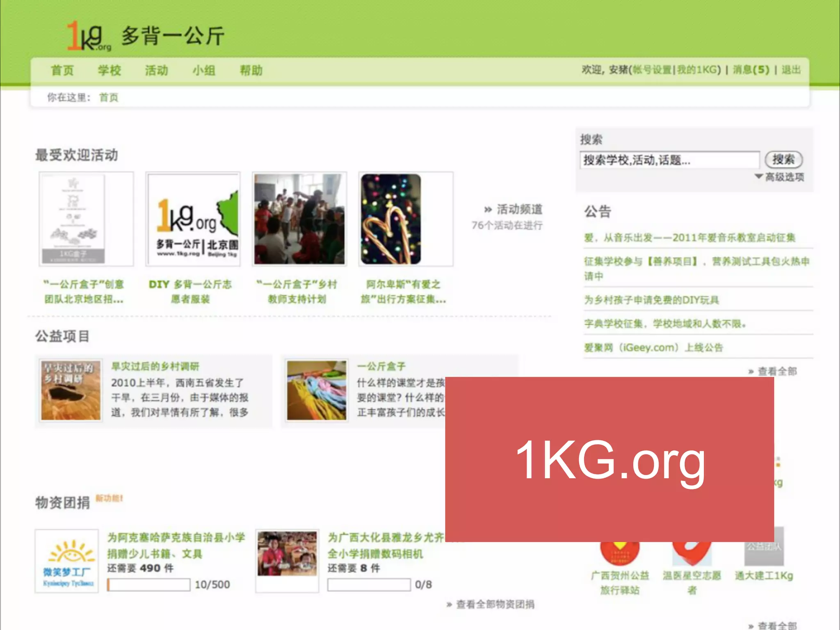
Task: Open DIY 多背一公斤志愿者服装 link
Action: coord(190,292)
